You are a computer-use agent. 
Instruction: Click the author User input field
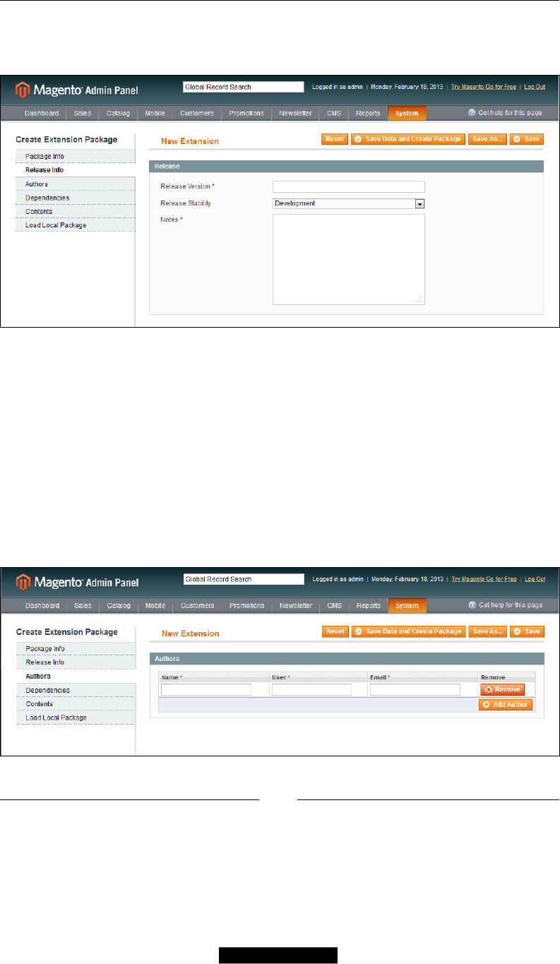coord(311,690)
